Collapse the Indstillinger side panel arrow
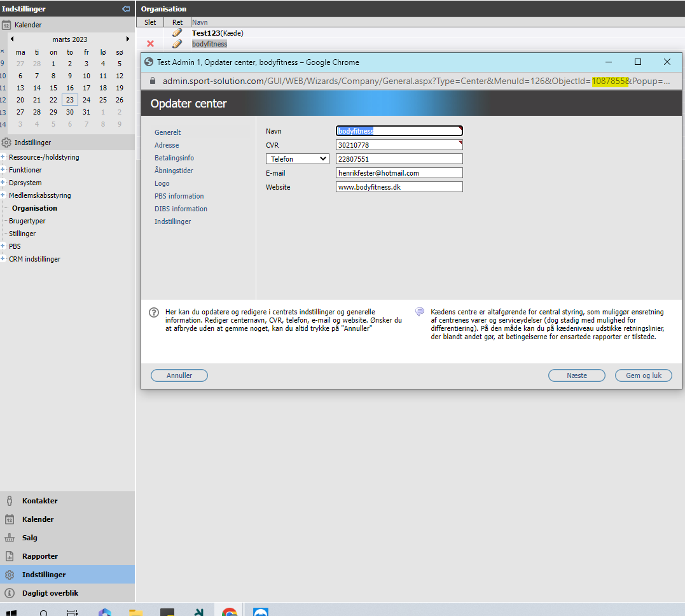685x616 pixels. [126, 9]
